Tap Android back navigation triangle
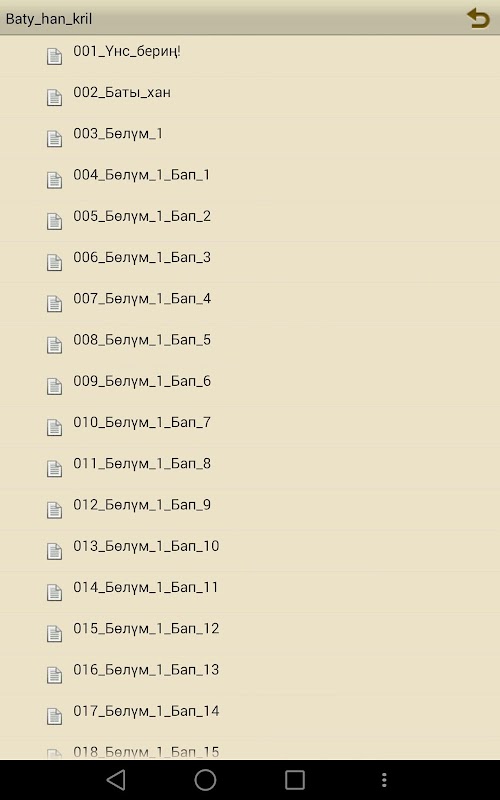Screen dimensions: 500x800 tap(116, 780)
